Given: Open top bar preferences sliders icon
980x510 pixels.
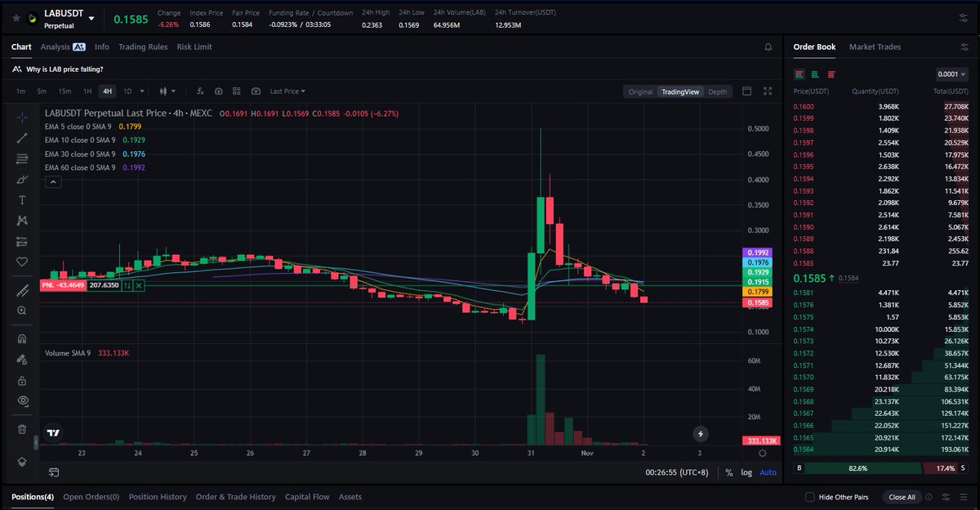Looking at the screenshot, I should 964,18.
